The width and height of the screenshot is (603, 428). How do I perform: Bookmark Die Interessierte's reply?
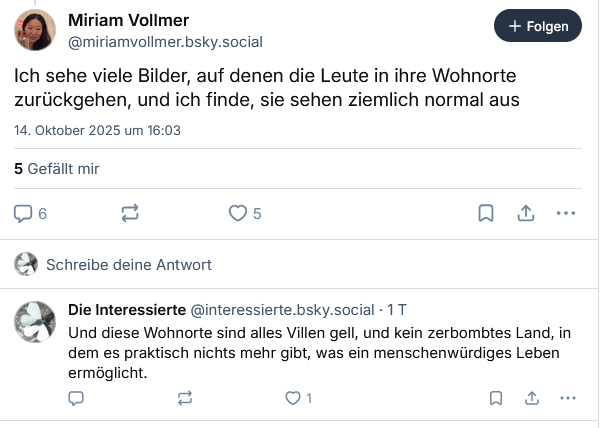pyautogui.click(x=495, y=398)
